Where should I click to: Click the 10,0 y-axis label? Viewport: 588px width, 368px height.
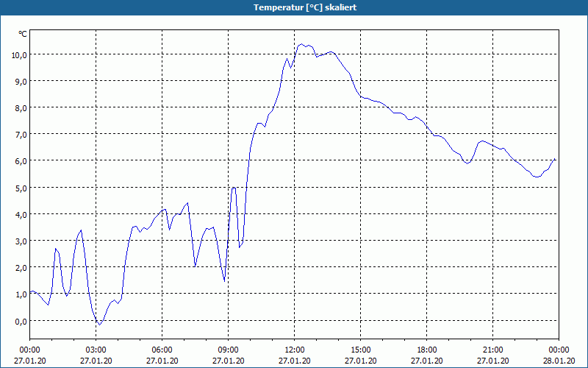pos(19,54)
